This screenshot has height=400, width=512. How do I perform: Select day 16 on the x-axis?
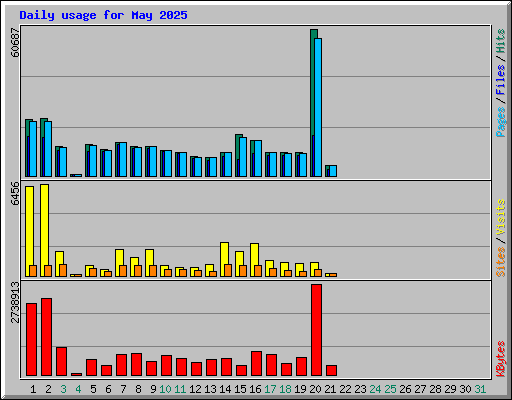coord(255,389)
